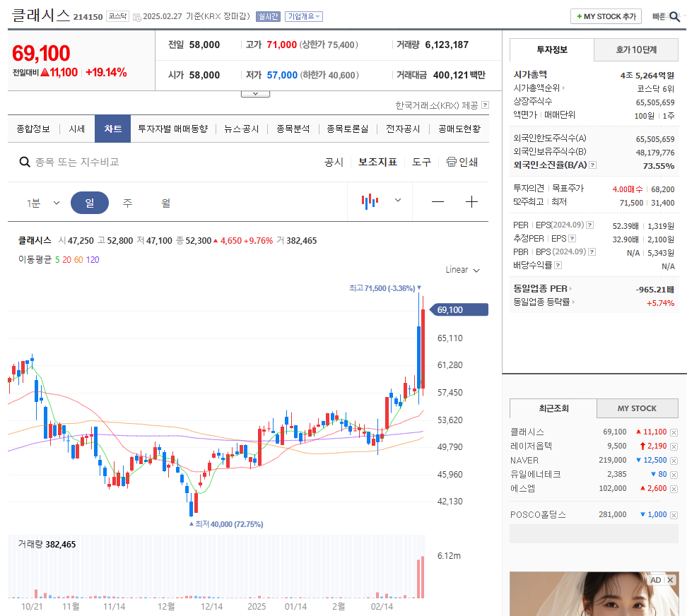This screenshot has height=616, width=687.
Task: Remove 에스엠 from recent list
Action: click(x=674, y=489)
